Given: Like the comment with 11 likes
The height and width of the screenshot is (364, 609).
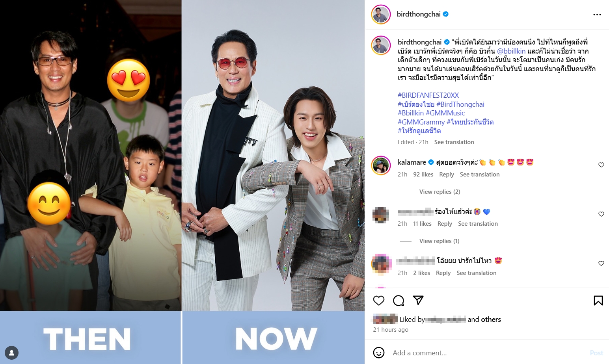Looking at the screenshot, I should click(x=601, y=214).
